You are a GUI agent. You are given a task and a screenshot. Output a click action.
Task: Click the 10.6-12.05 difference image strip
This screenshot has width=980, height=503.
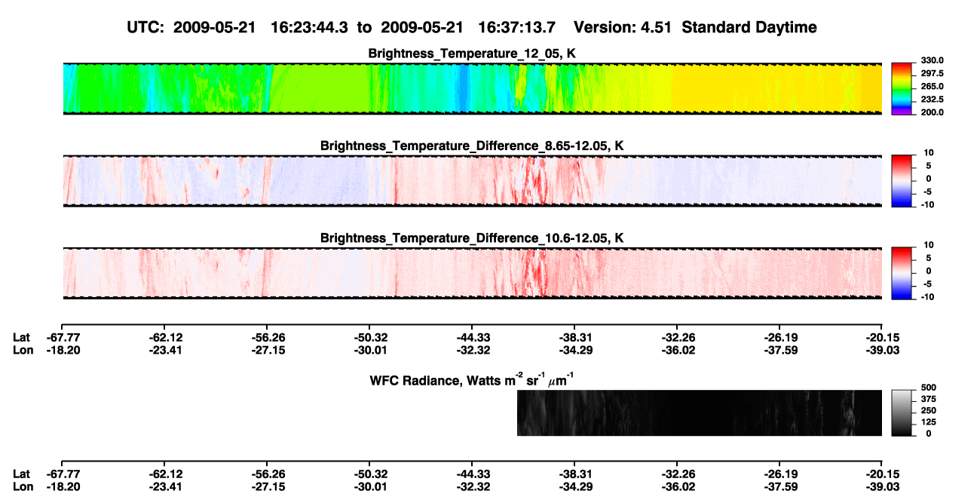[472, 274]
